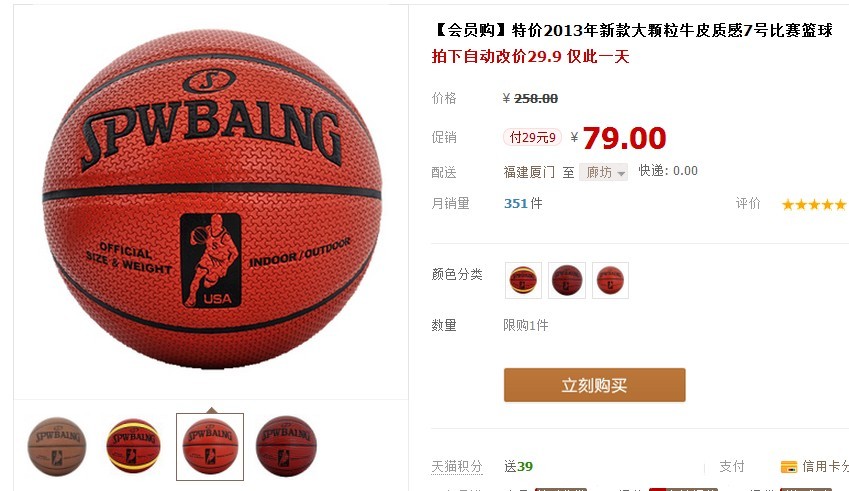Click the 天猫积分 points label
This screenshot has height=491, width=849.
tap(456, 467)
